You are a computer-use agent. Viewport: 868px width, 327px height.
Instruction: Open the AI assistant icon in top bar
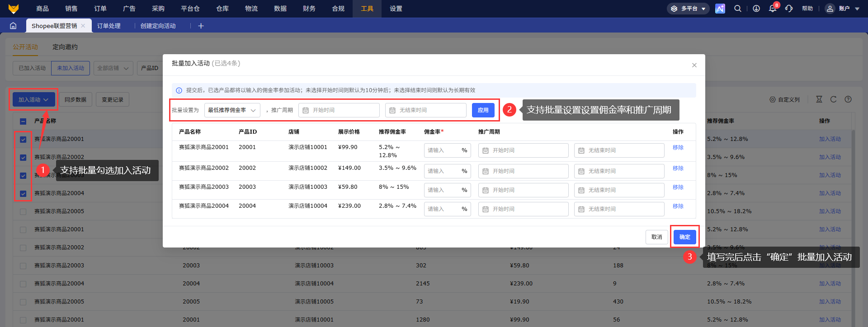720,9
